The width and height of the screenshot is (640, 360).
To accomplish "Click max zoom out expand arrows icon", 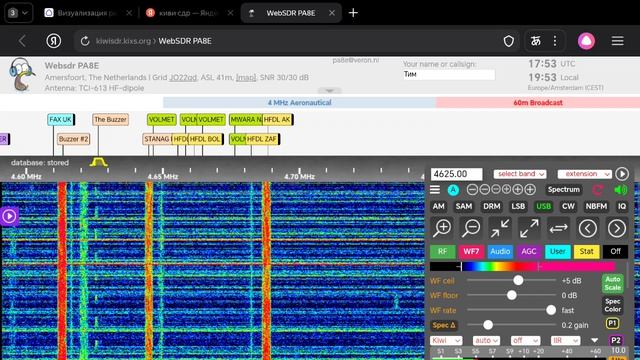I will click(x=529, y=228).
